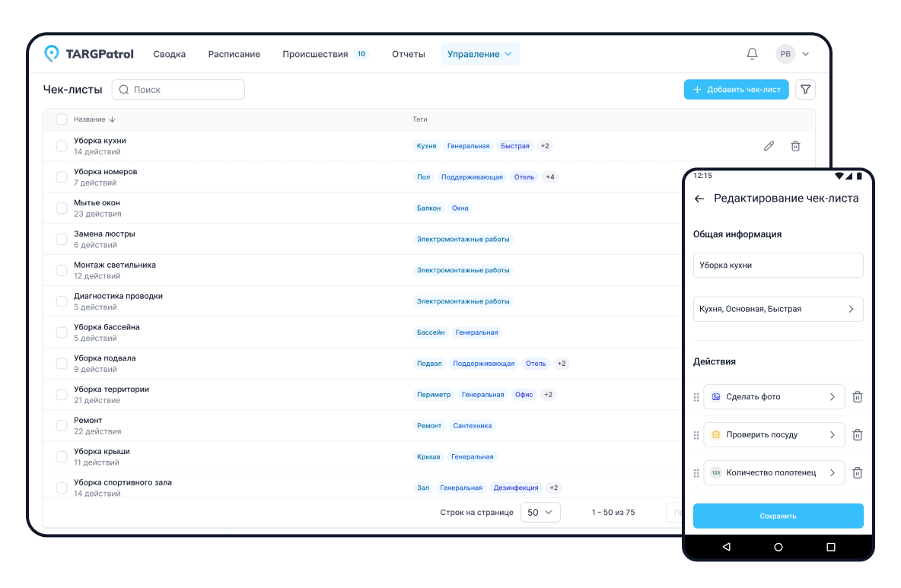Check the Уборка номеров row checkbox
Screen dimensions: 901x588
point(62,177)
